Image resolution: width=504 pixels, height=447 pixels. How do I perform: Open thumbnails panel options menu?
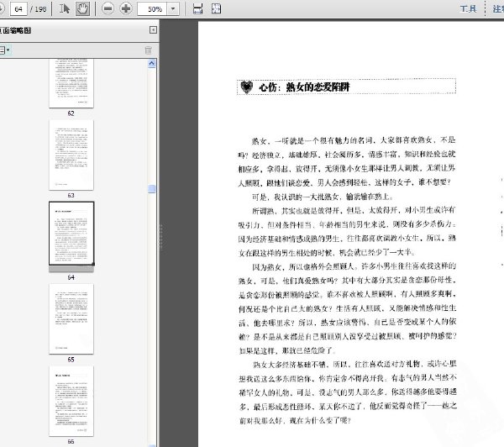(4, 50)
